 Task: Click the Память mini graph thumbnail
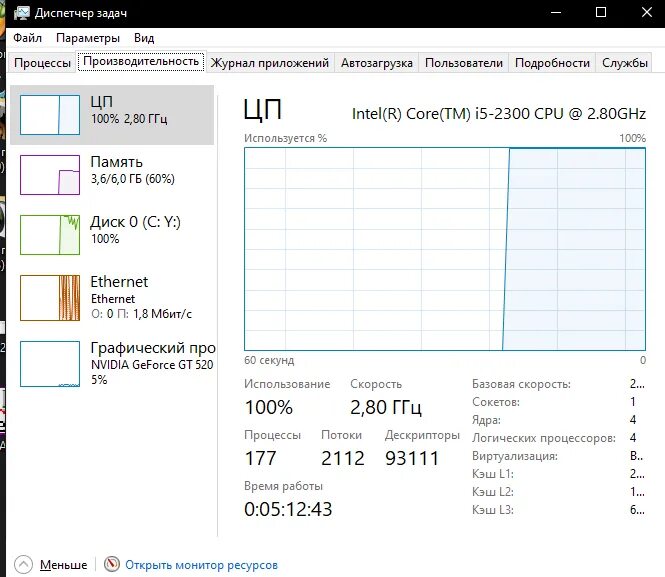point(50,175)
